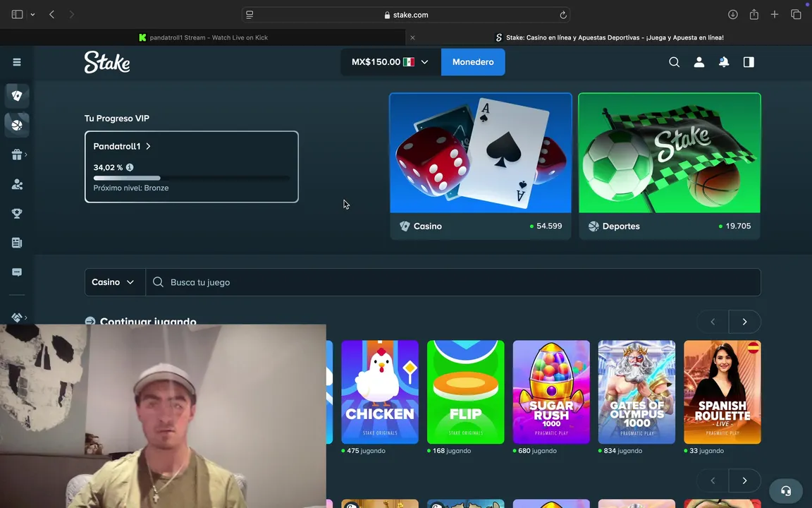Expand promotions submenu arrow in sidebar

pos(26,155)
